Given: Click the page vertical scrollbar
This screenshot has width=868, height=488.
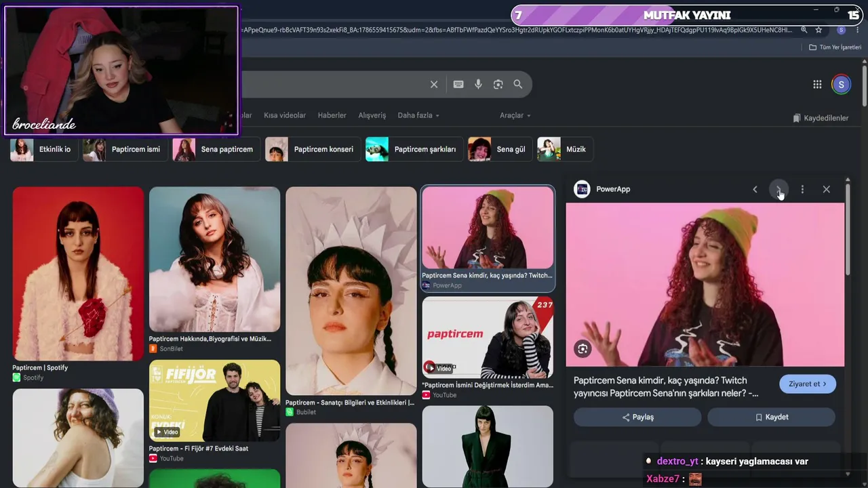Looking at the screenshot, I should tap(865, 85).
